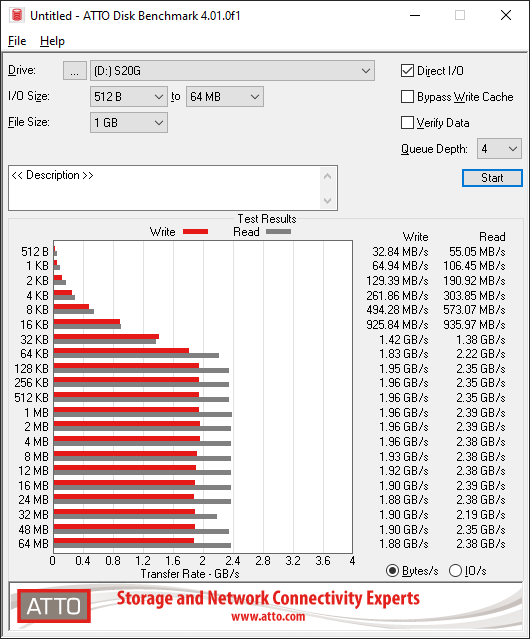530x639 pixels.
Task: Uncheck the Direct I/O checkbox
Action: pyautogui.click(x=407, y=71)
